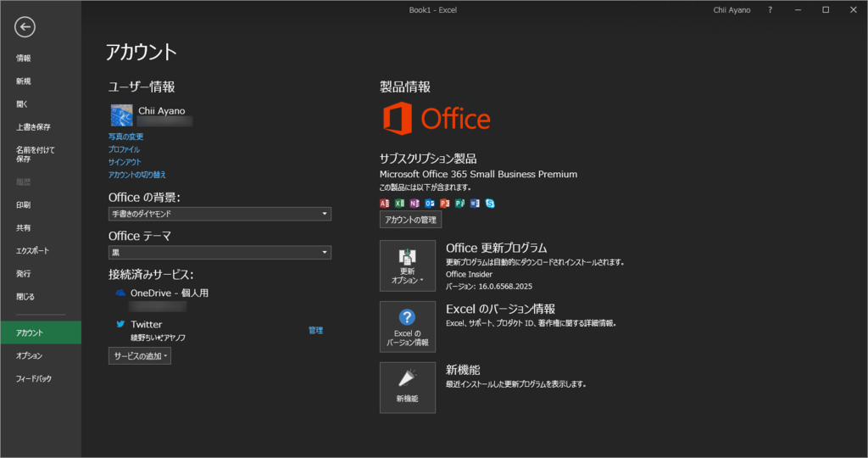868x458 pixels.
Task: Click the Twitter service name
Action: [146, 324]
